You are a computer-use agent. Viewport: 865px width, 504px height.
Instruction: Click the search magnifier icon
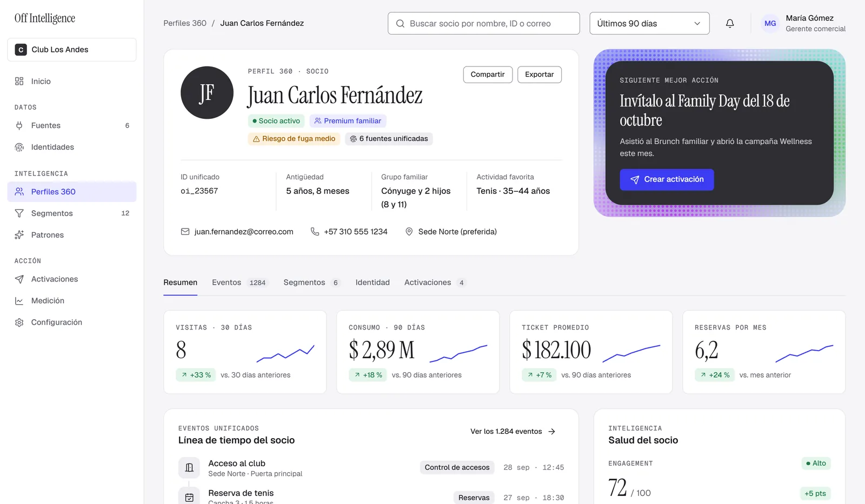(401, 24)
